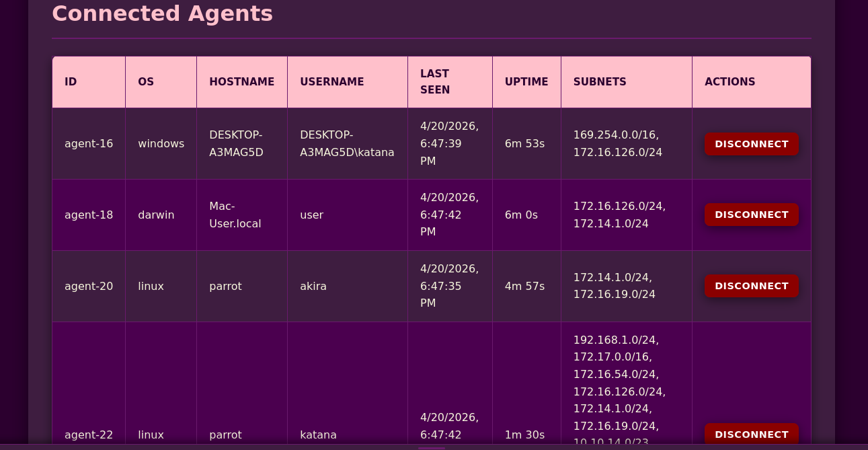868x450 pixels.
Task: Click the Subnets column header
Action: tap(600, 82)
